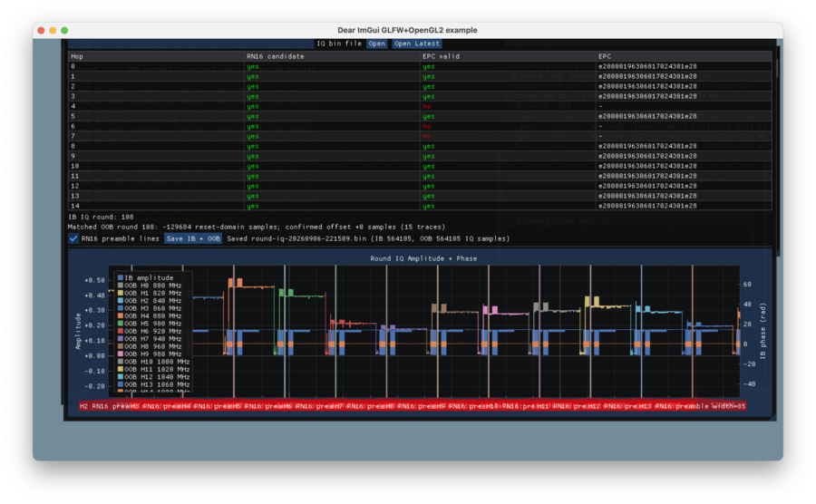Image resolution: width=816 pixels, height=504 pixels.
Task: Click the EPC value in Hop 0 row
Action: tap(646, 66)
